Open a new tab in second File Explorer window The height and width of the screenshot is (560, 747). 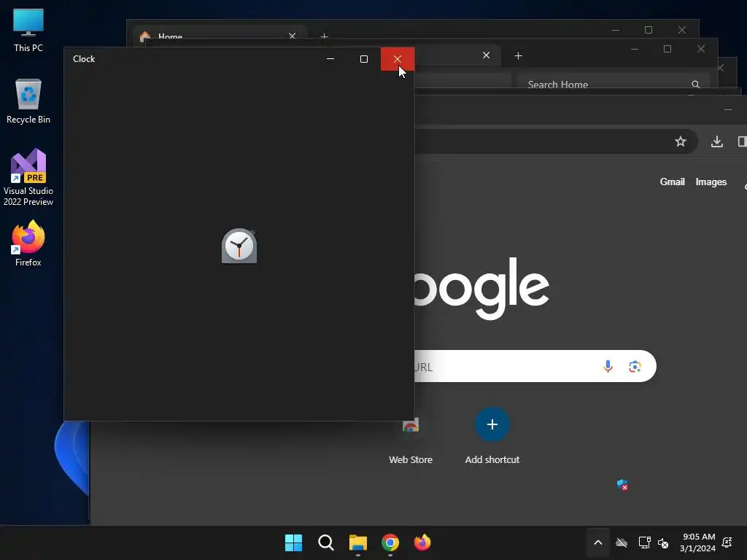click(519, 55)
